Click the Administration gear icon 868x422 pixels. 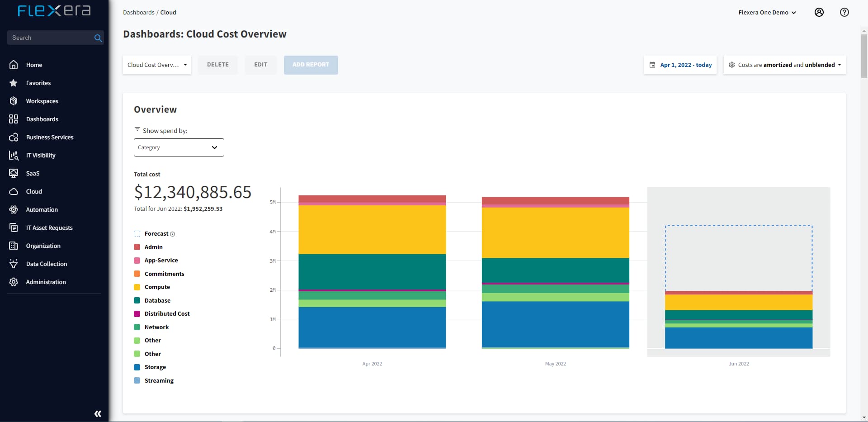click(14, 282)
